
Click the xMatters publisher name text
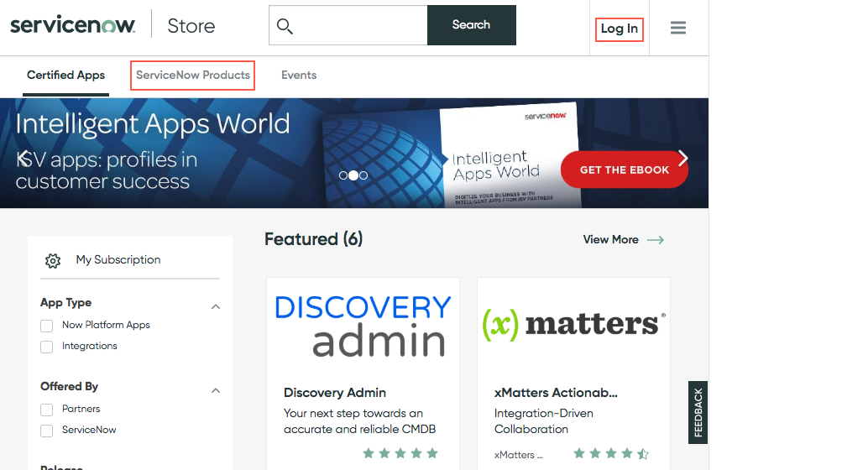click(x=518, y=455)
